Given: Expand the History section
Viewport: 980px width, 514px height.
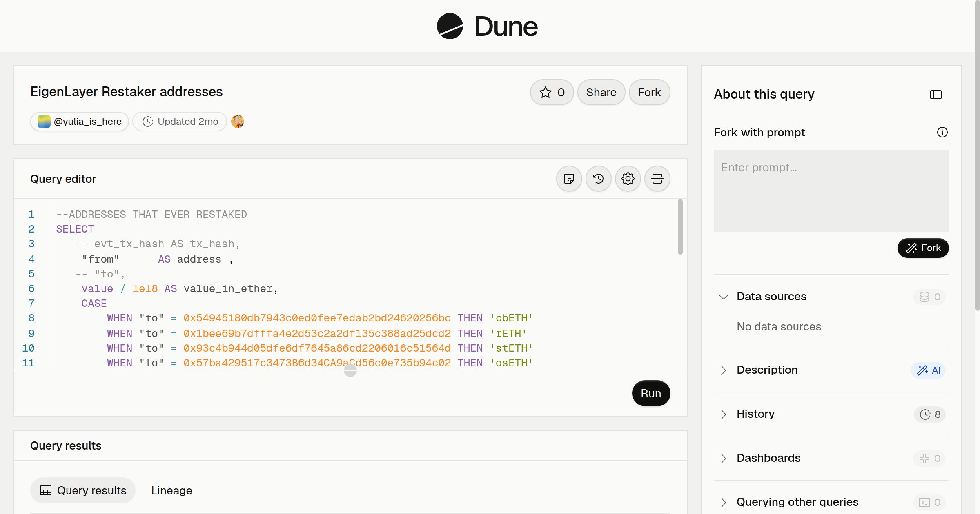Looking at the screenshot, I should 723,414.
